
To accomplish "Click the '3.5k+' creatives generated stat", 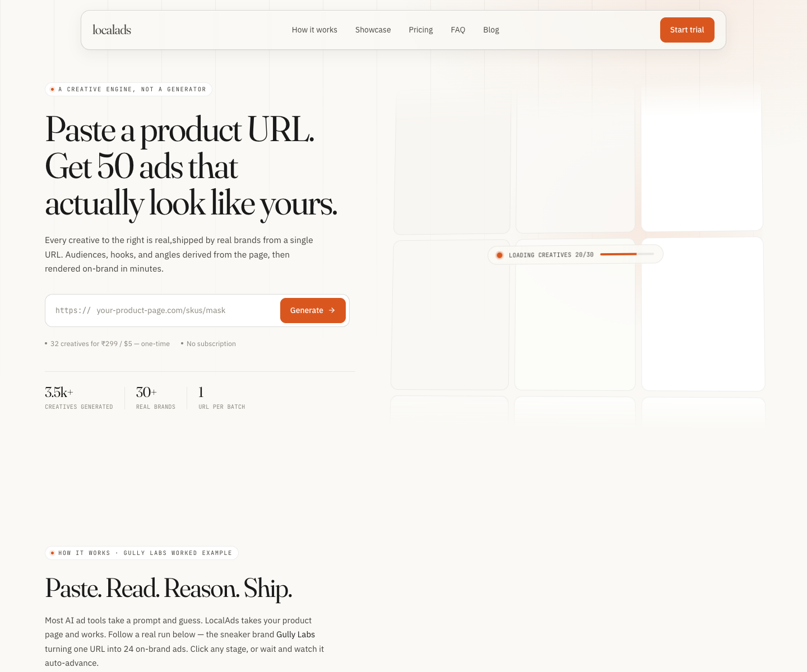I will click(x=79, y=398).
